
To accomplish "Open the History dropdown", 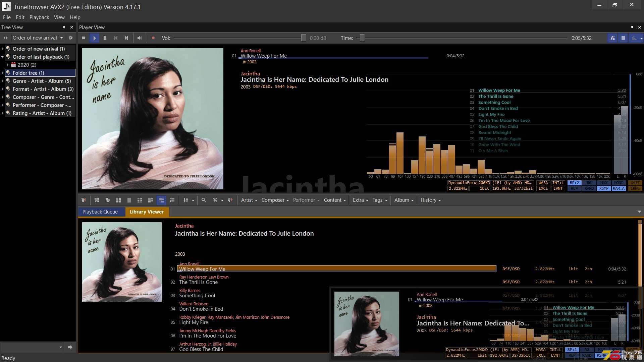I will [431, 200].
